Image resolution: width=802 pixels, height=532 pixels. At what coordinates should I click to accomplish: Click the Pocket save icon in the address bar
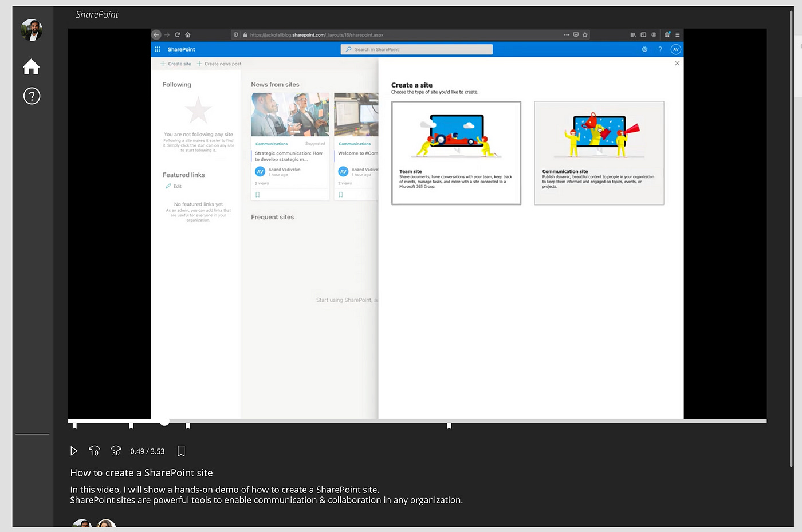[576, 34]
